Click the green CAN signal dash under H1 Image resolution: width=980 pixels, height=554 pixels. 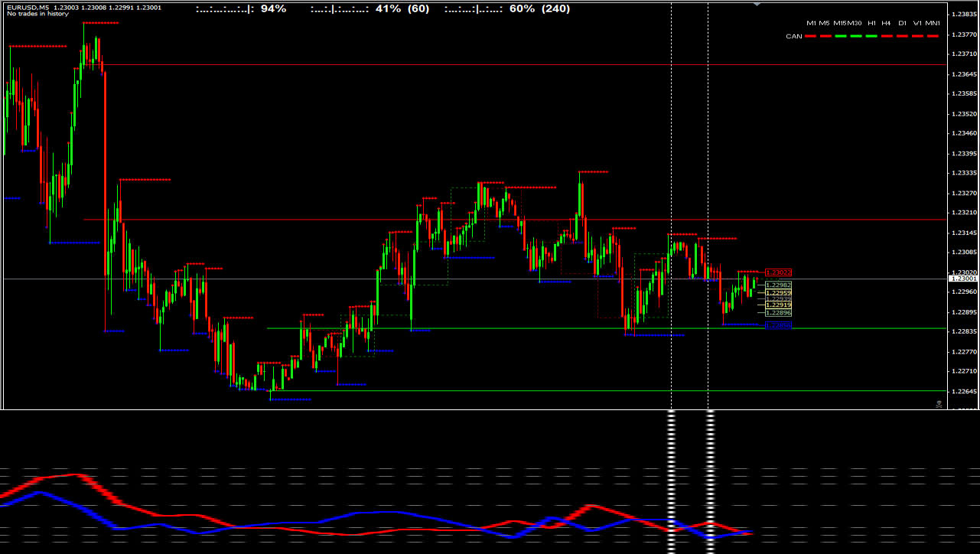[871, 36]
